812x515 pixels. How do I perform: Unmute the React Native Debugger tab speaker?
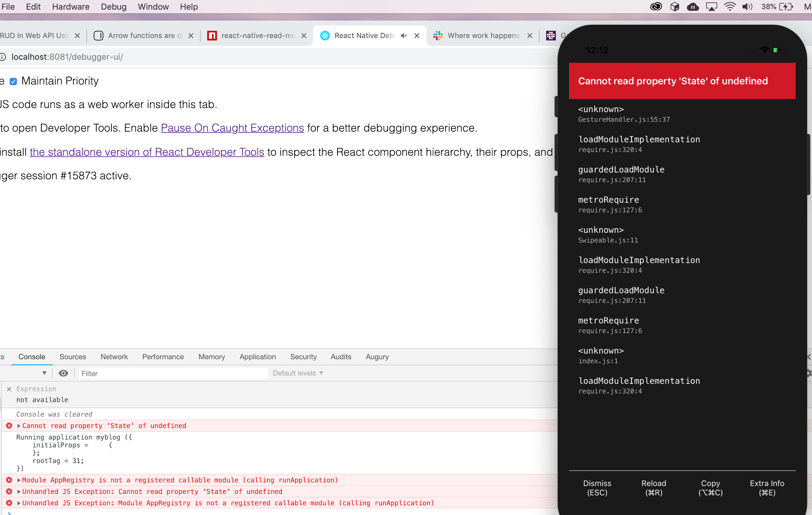point(404,35)
